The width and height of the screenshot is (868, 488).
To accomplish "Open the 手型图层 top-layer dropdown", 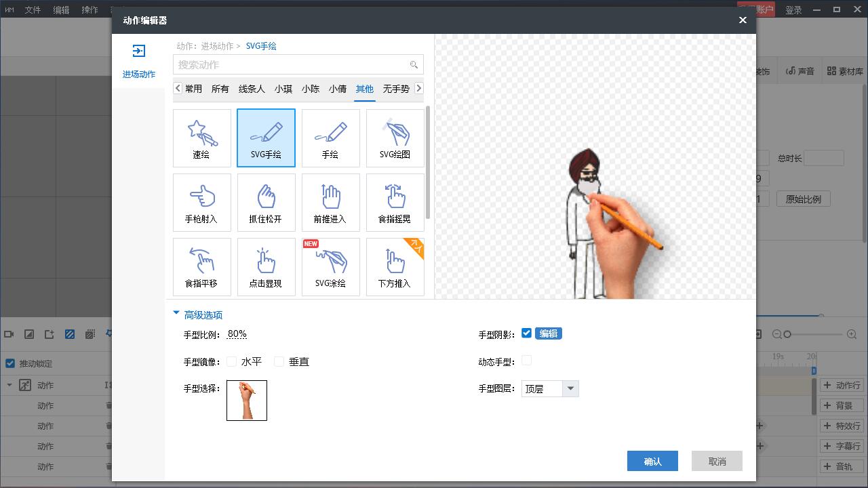I will coord(569,388).
